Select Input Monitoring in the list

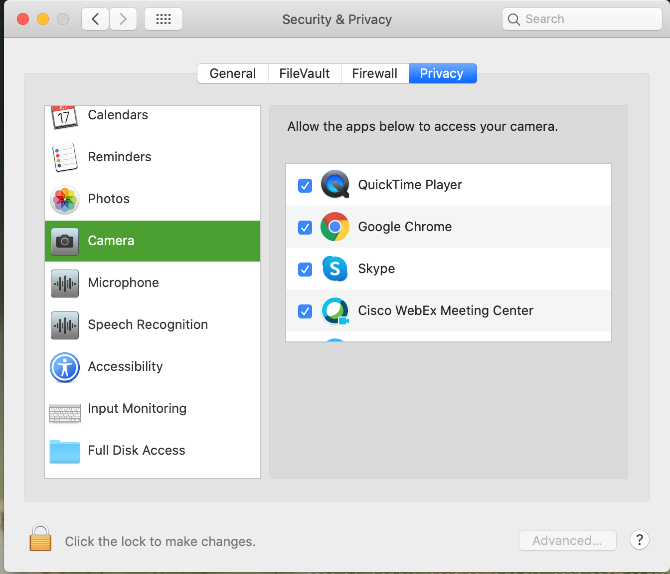(153, 408)
